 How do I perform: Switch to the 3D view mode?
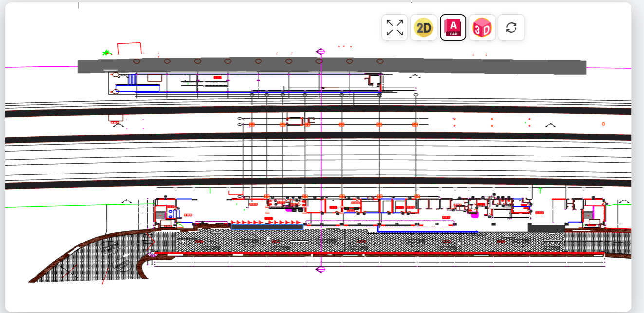click(x=482, y=28)
